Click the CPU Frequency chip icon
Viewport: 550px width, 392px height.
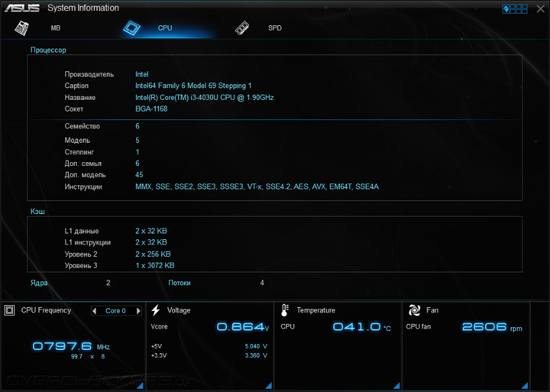(9, 310)
